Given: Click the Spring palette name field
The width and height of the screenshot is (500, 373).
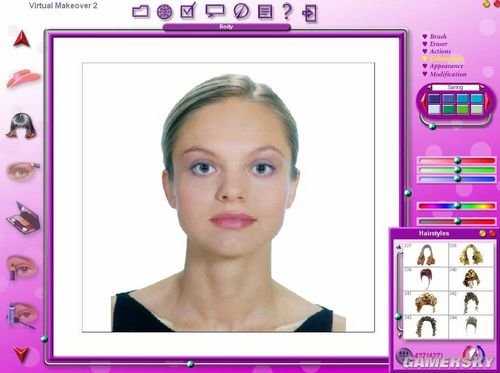Looking at the screenshot, I should coord(455,87).
